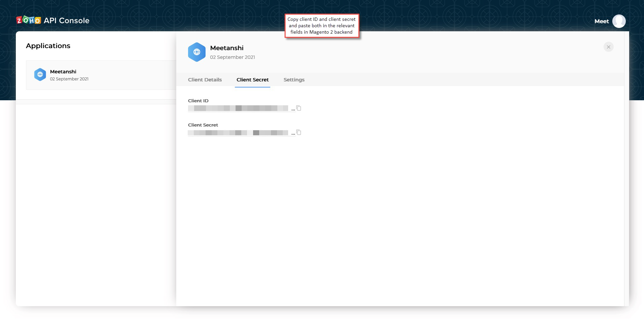Copy the Client Secret value
This screenshot has width=644, height=321.
click(299, 132)
